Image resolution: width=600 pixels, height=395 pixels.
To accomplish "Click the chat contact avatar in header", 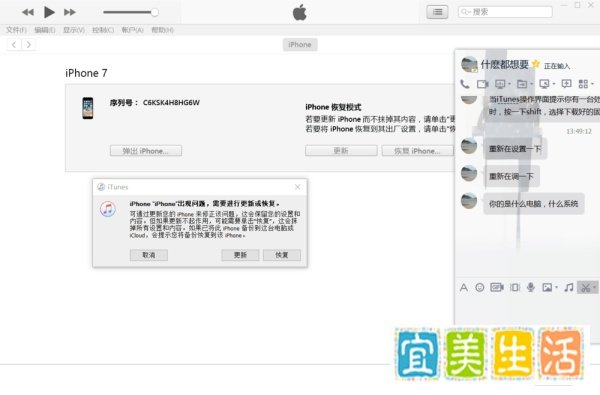I will [469, 64].
